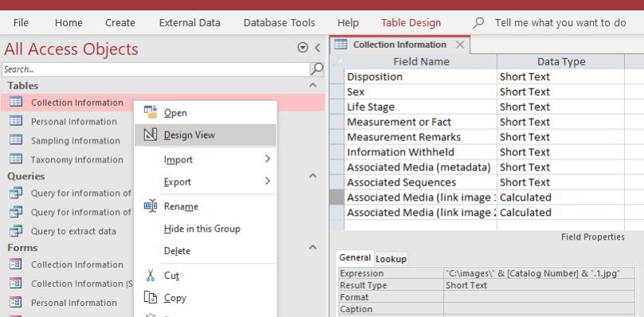Collapse the Tables group chevron

coord(313,85)
